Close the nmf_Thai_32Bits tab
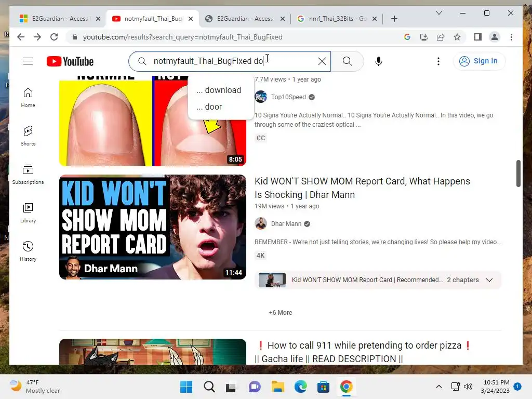The height and width of the screenshot is (399, 532). [375, 19]
